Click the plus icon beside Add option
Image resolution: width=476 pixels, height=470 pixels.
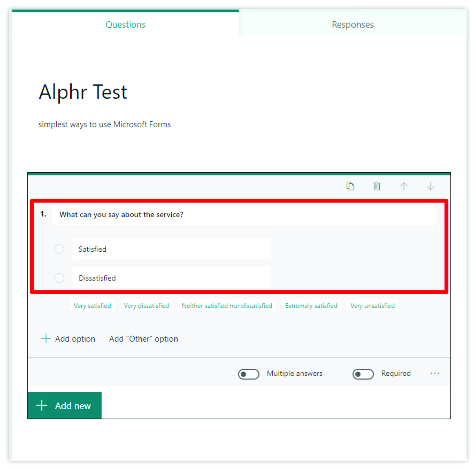click(46, 338)
